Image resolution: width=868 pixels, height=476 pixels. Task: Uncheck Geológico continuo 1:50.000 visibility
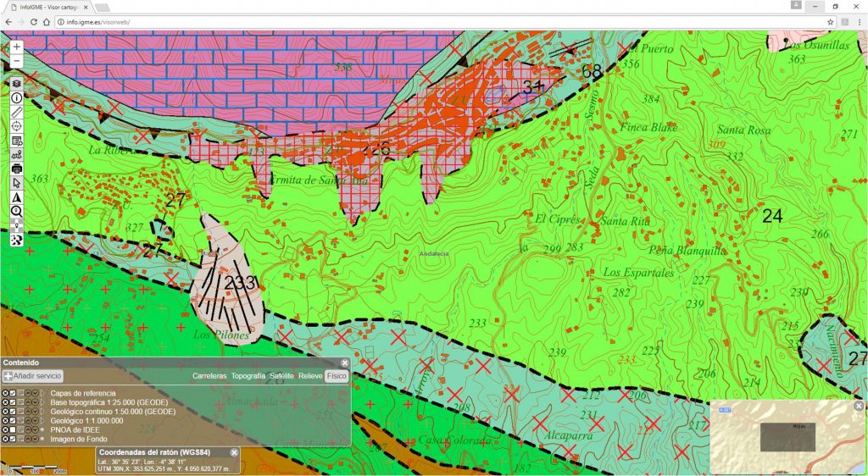(13, 412)
